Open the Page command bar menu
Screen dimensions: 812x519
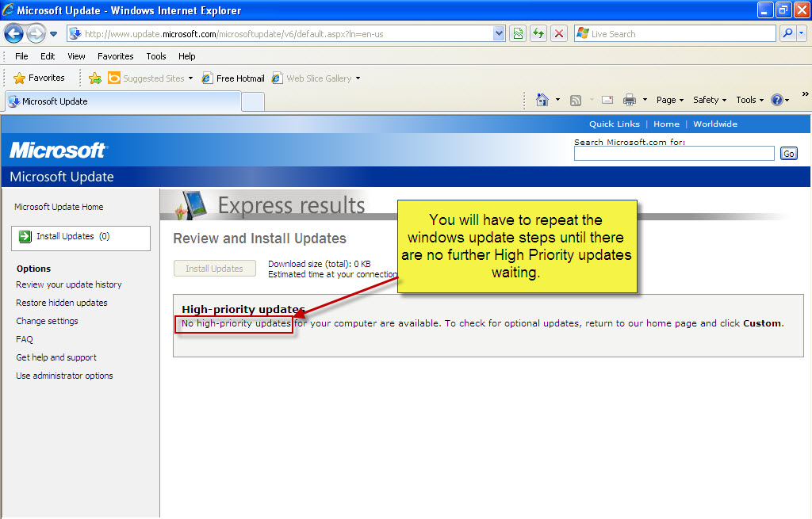coord(670,100)
